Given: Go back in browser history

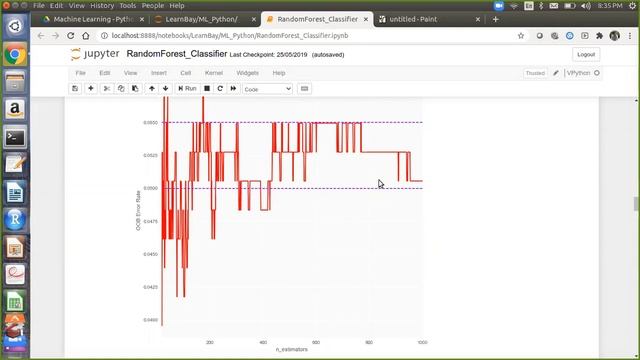Looking at the screenshot, I should point(41,36).
